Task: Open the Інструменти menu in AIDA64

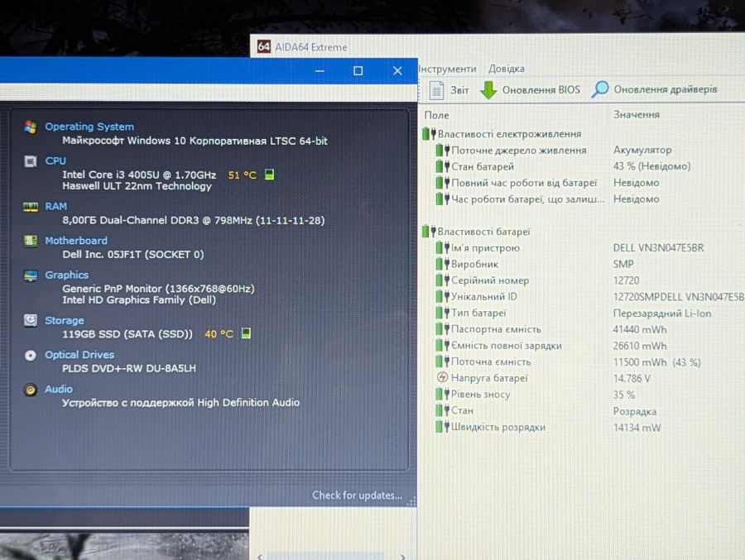Action: [447, 69]
